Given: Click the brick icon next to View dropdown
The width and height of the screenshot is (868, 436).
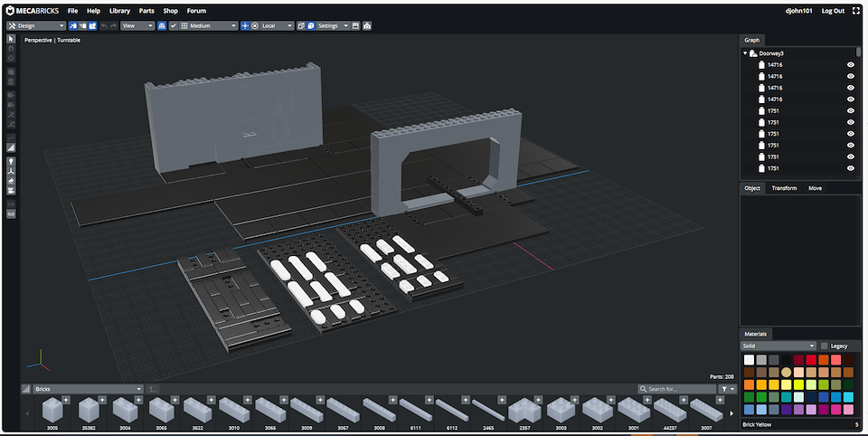Looking at the screenshot, I should 162,26.
